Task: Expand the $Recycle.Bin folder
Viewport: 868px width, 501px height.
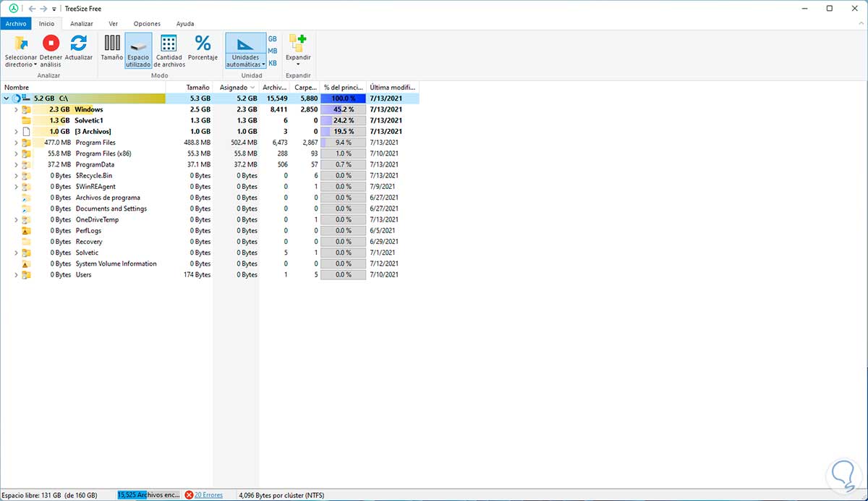Action: [x=17, y=175]
